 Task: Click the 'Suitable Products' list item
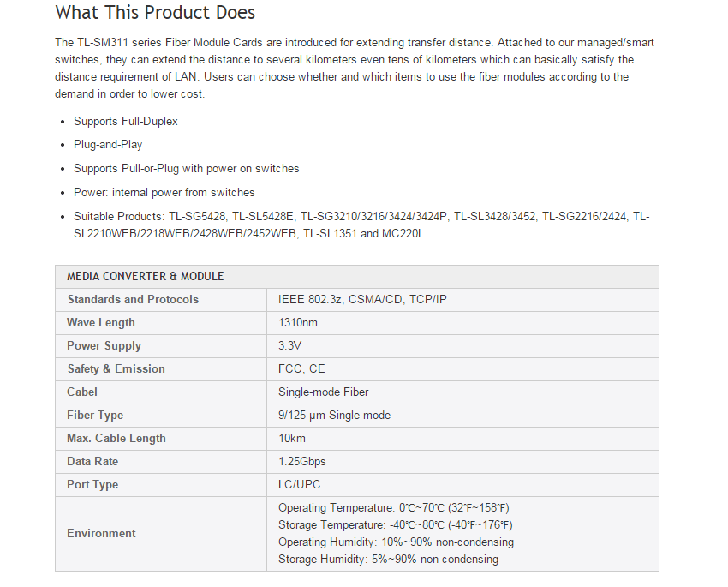click(361, 225)
